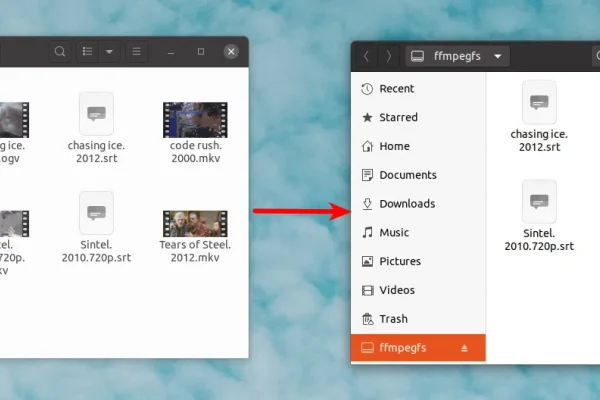Open Music in the sidebar
600x400 pixels.
coord(418,232)
